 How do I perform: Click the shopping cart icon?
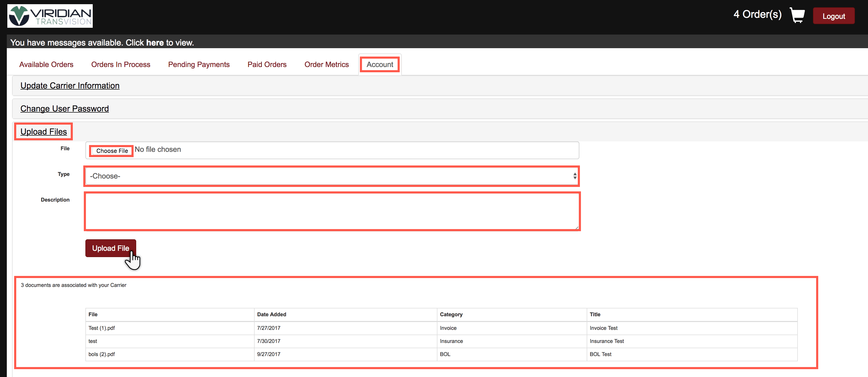point(797,15)
